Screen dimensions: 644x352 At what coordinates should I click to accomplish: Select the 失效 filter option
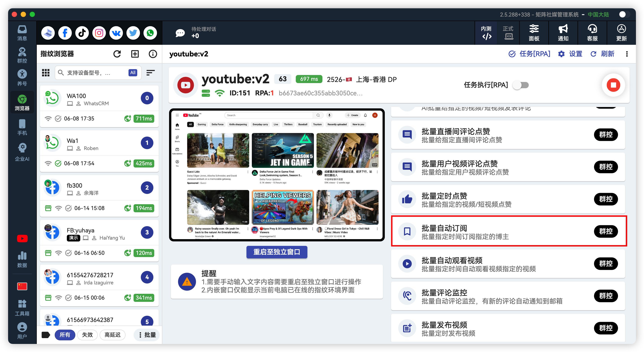pyautogui.click(x=87, y=335)
